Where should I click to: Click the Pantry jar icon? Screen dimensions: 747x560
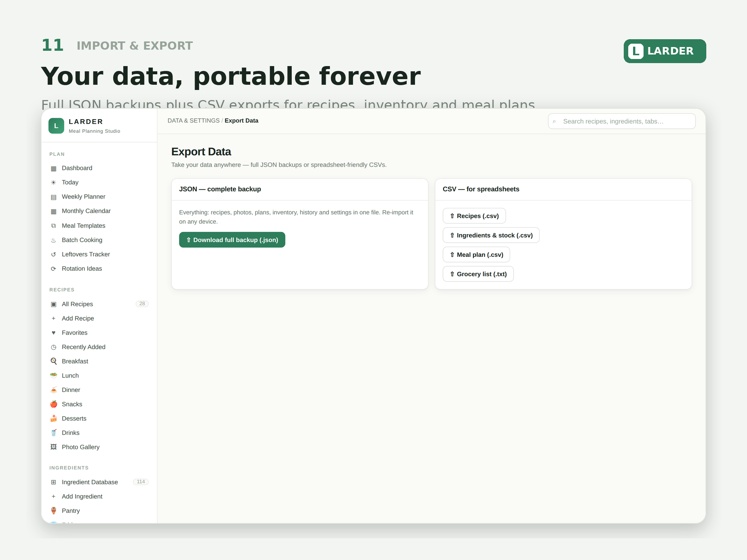click(53, 511)
